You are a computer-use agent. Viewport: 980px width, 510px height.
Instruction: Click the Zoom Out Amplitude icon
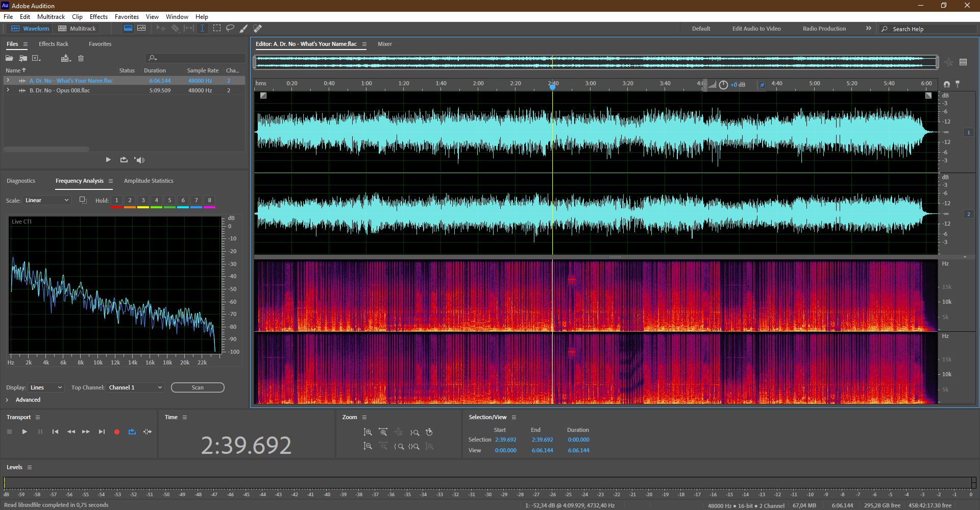tap(367, 446)
